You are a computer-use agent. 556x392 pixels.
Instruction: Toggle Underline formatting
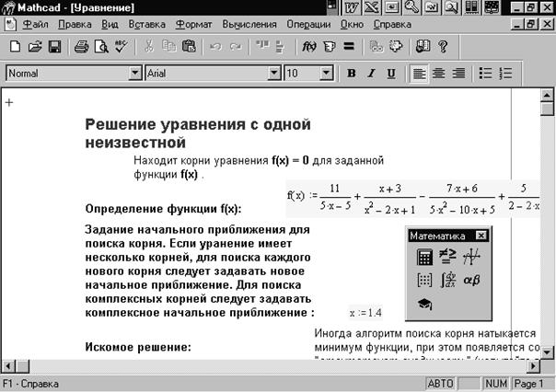391,74
